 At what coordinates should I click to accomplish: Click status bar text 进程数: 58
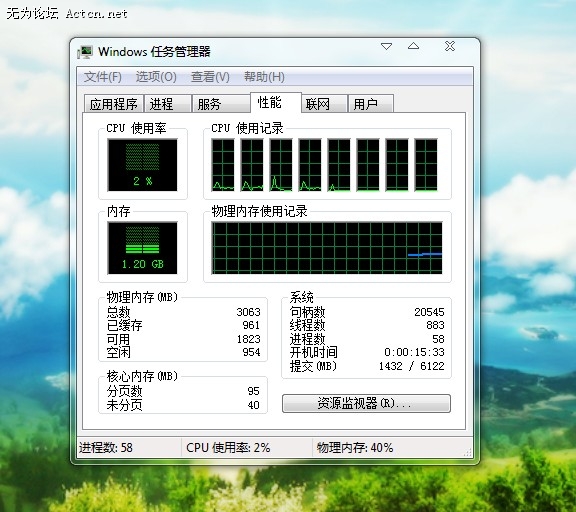coord(106,448)
